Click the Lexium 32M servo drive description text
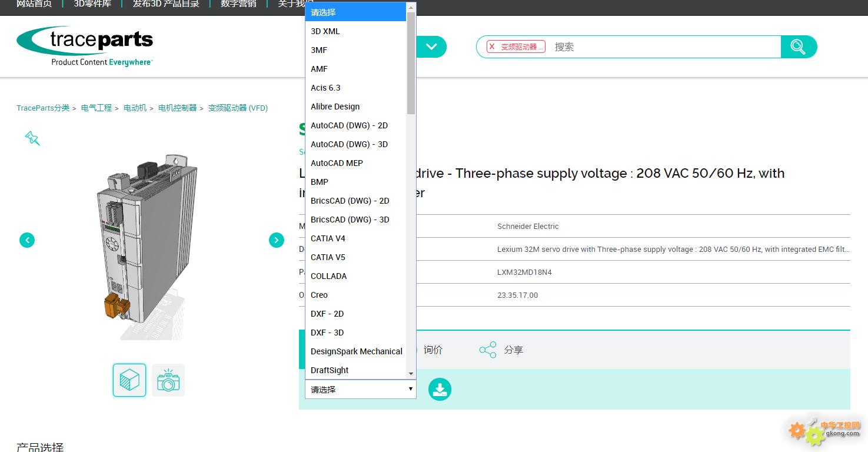The height and width of the screenshot is (452, 868). 673,250
